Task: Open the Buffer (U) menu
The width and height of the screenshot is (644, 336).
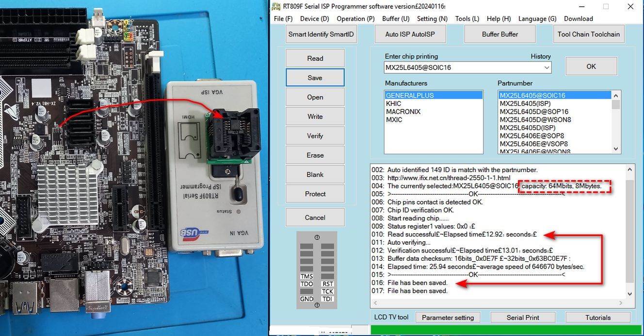Action: pos(396,18)
